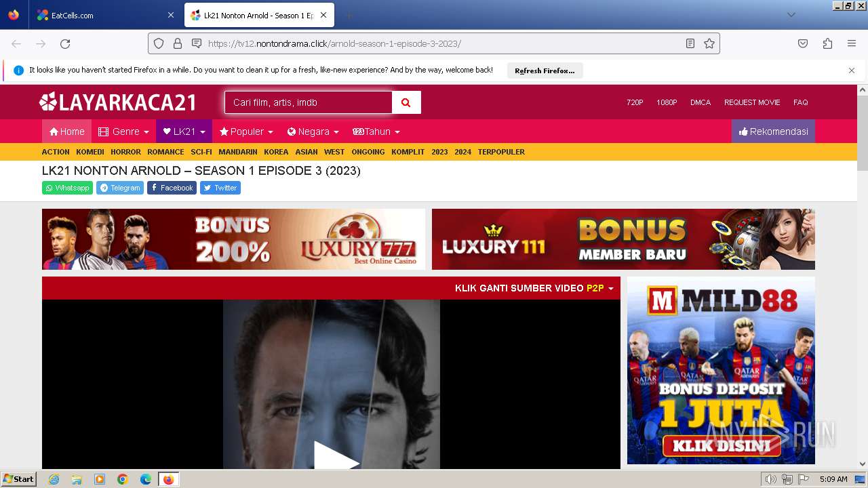
Task: List all tabs dropdown arrow
Action: (x=791, y=15)
